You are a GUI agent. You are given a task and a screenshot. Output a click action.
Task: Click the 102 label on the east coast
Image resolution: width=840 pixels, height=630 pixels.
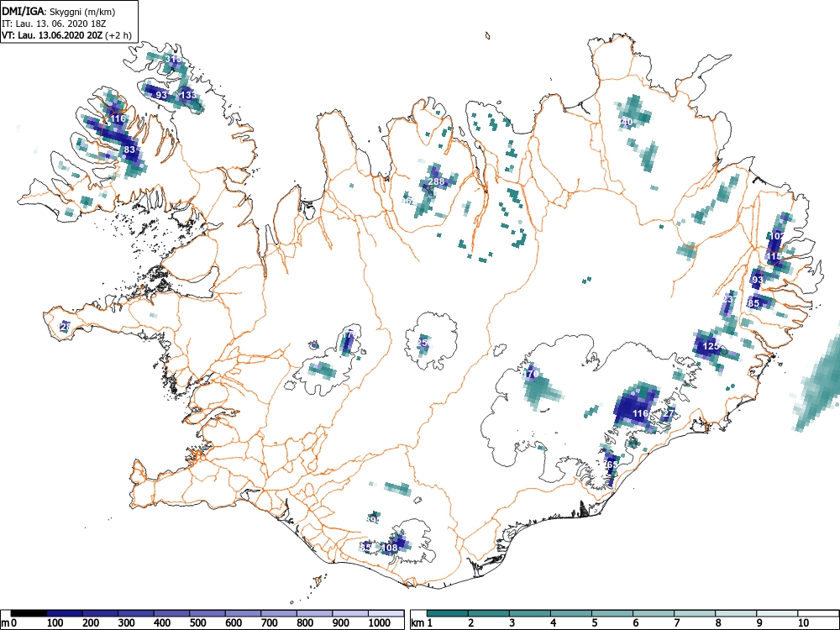point(776,236)
